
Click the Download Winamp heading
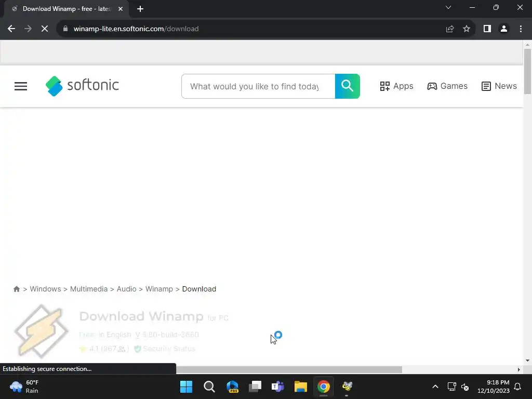coord(141,316)
